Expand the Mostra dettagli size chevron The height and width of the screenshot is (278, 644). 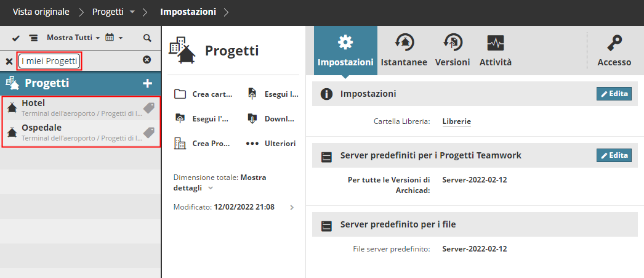211,187
